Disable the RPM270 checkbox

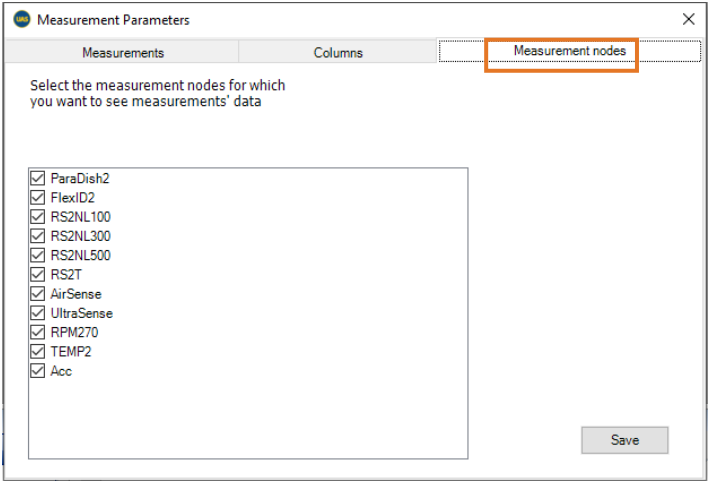[38, 332]
